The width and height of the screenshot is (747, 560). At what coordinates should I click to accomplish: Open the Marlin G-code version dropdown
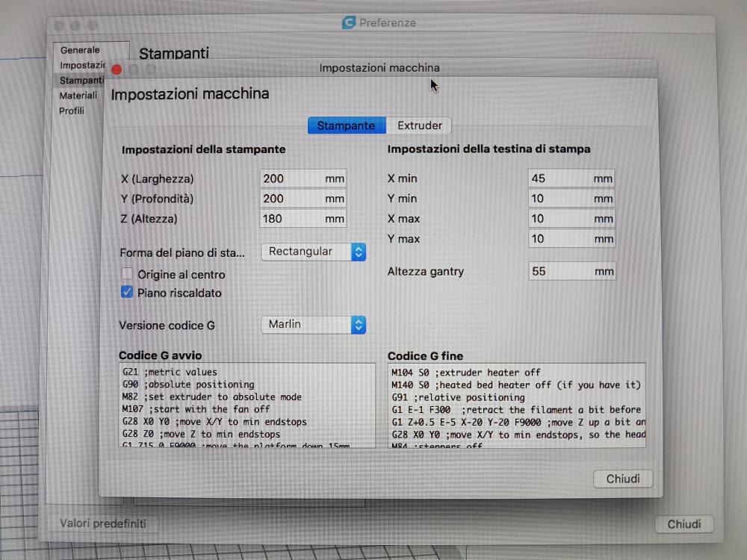click(x=314, y=324)
